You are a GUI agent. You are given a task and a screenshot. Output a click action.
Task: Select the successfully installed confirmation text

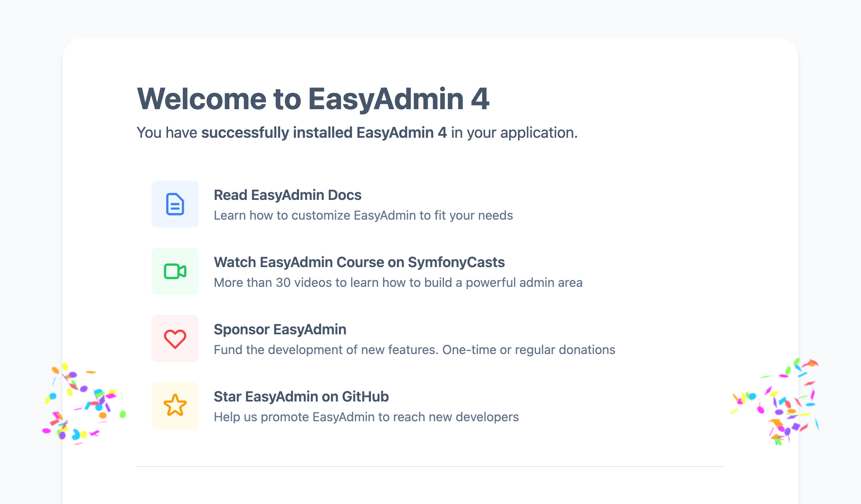point(357,133)
